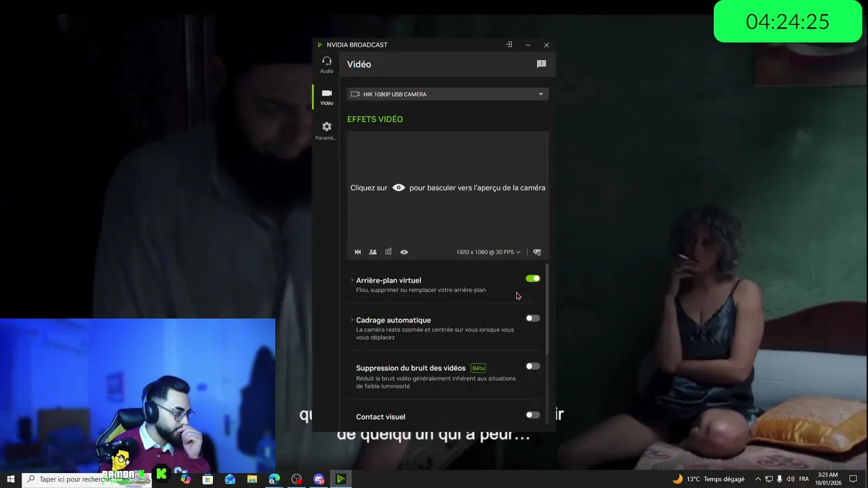
Task: Click the Bêta badge label
Action: click(x=478, y=368)
